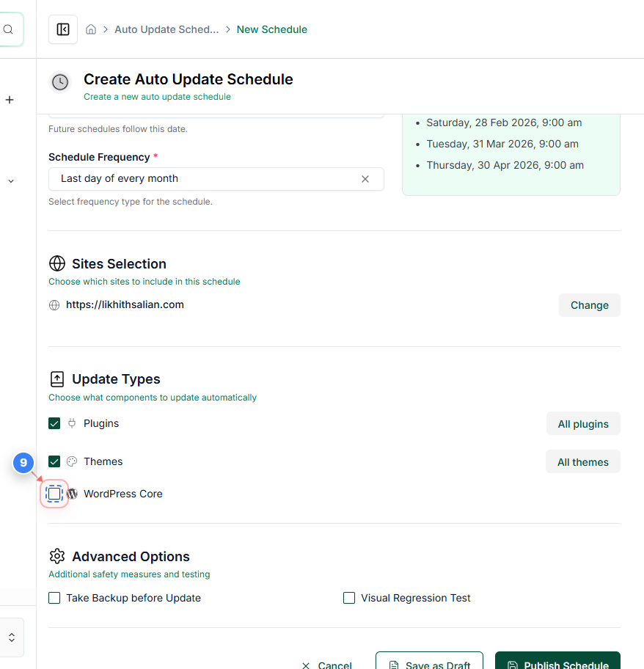Click the likhithsalian.com site URL

tap(125, 304)
